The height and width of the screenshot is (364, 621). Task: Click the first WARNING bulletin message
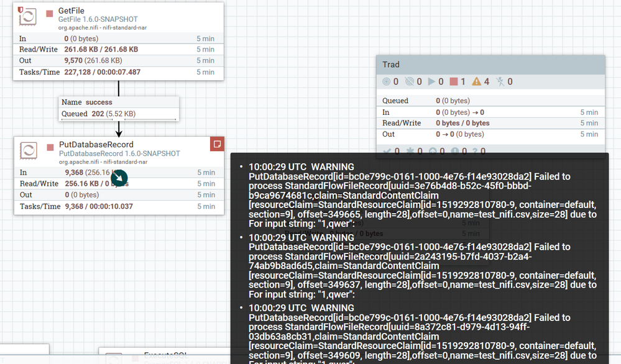point(422,196)
